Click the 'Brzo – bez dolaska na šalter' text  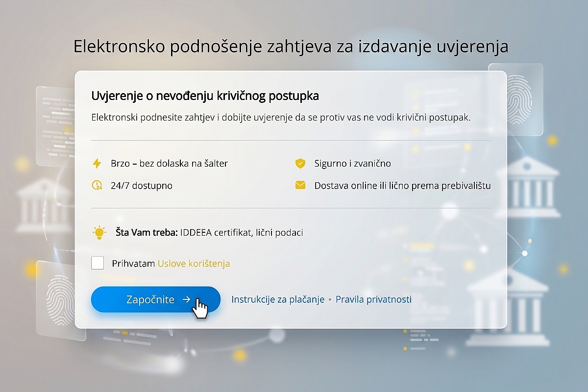(x=170, y=164)
